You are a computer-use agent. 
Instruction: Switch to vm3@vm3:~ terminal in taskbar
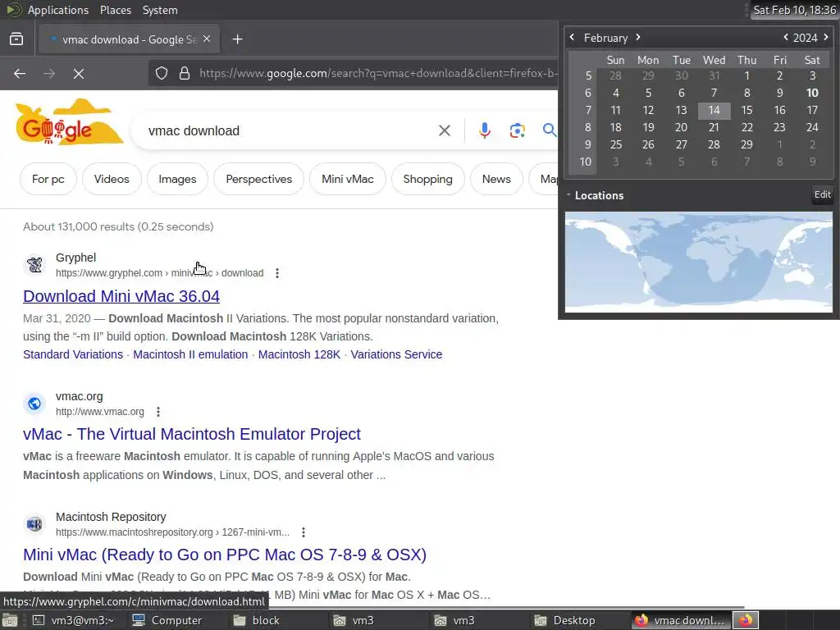coord(75,620)
